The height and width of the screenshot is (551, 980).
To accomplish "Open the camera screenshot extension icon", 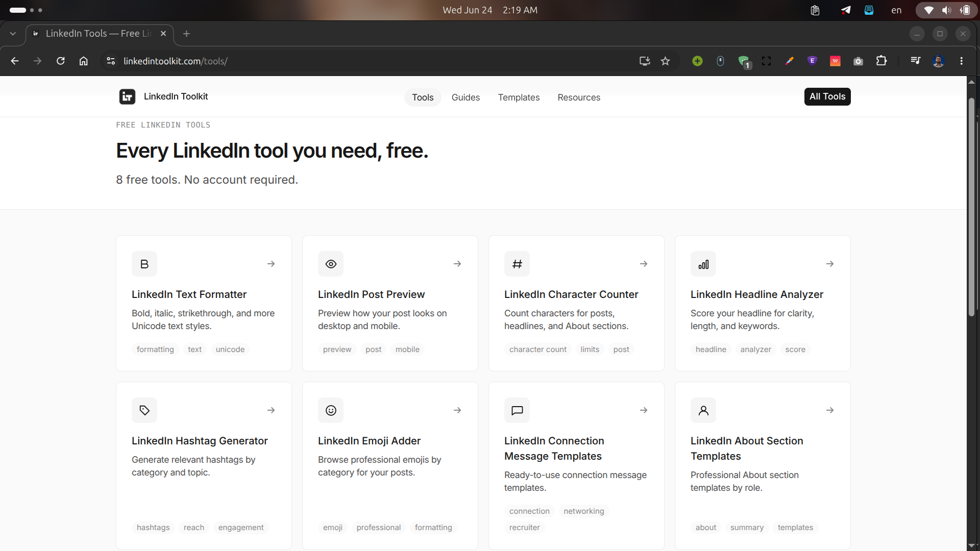I will coord(858,61).
